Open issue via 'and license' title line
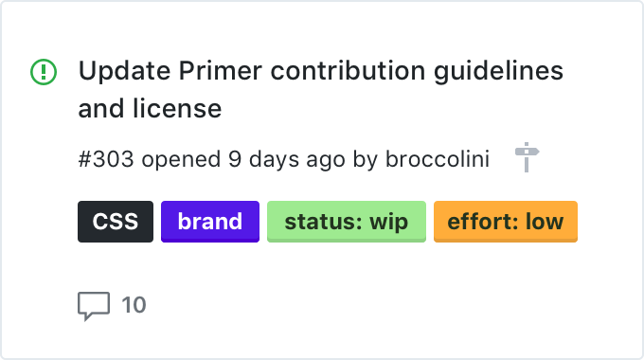Image resolution: width=644 pixels, height=360 pixels. pos(150,109)
